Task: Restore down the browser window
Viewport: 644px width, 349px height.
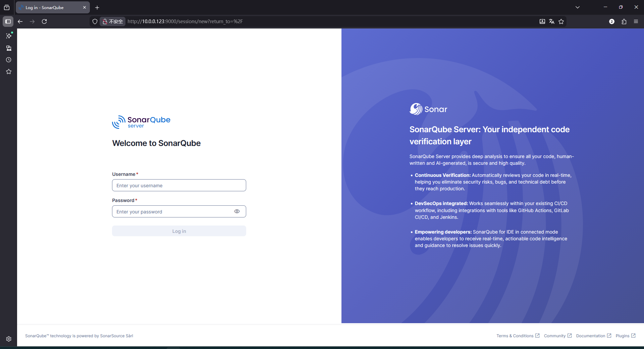Action: click(x=621, y=7)
